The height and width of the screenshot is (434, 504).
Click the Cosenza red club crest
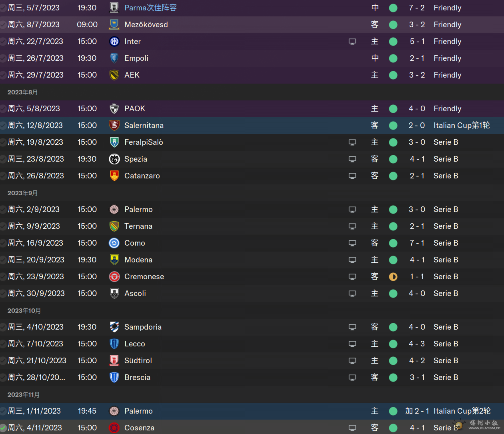[x=114, y=428]
